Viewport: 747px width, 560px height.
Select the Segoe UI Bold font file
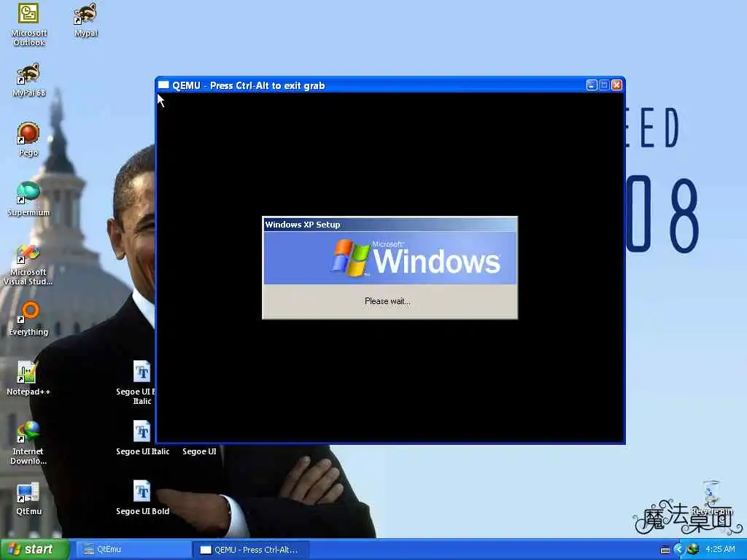click(x=142, y=498)
